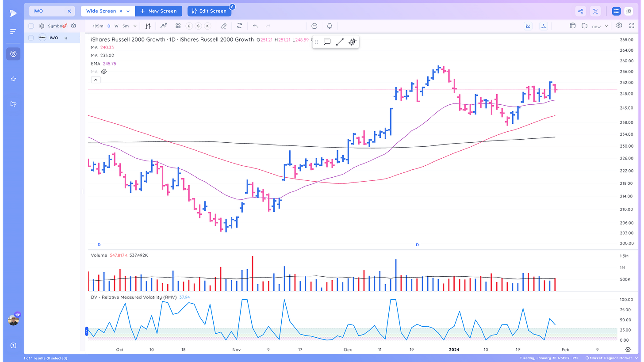
Task: Click the line chart panel icon
Action: point(528,26)
